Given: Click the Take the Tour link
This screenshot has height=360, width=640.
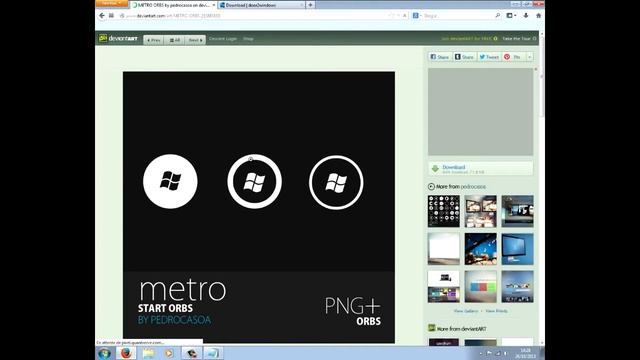Looking at the screenshot, I should click(x=519, y=39).
